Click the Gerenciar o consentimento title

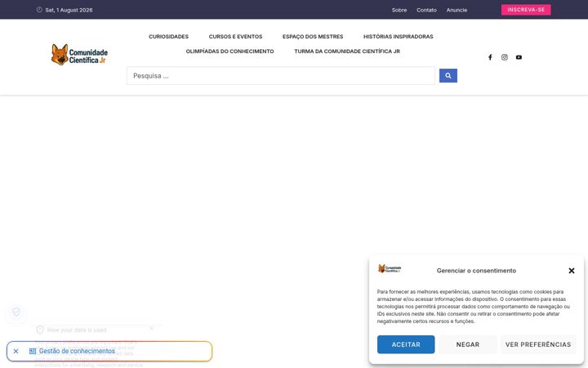click(476, 271)
